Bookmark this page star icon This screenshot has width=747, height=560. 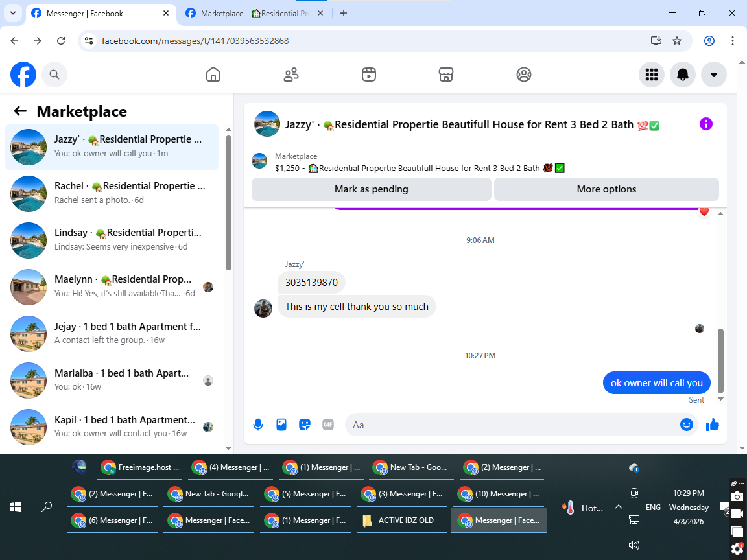676,41
